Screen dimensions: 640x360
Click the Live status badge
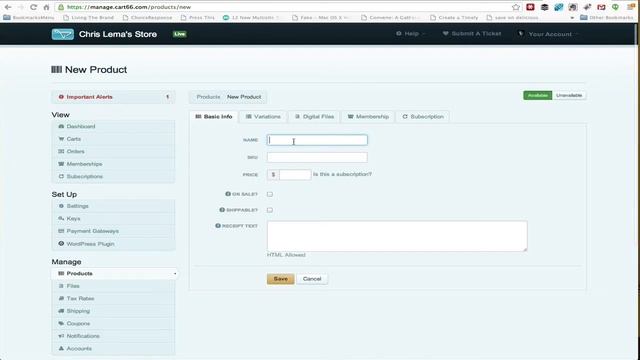tap(179, 34)
